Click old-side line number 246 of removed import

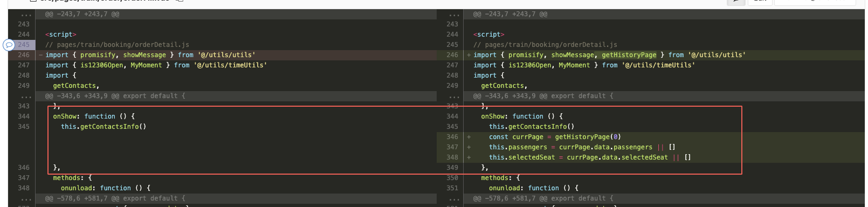point(24,55)
